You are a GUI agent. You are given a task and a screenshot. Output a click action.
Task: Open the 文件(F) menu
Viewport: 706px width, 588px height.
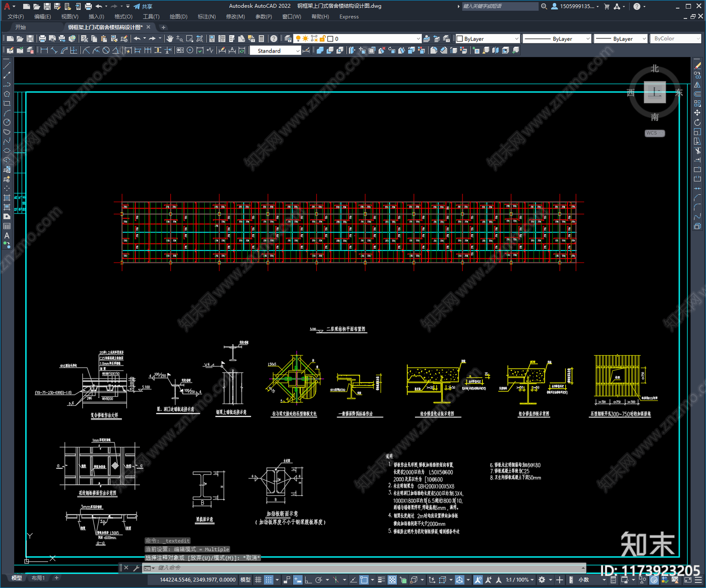coord(16,17)
